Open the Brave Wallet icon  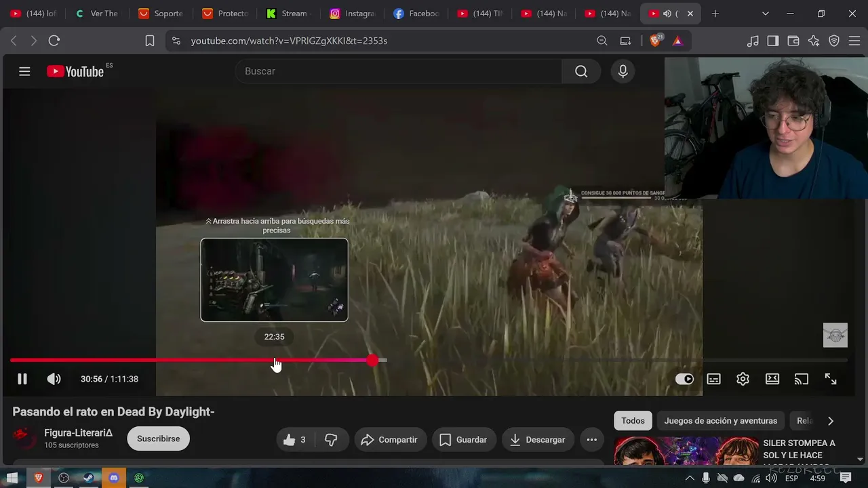click(x=793, y=41)
